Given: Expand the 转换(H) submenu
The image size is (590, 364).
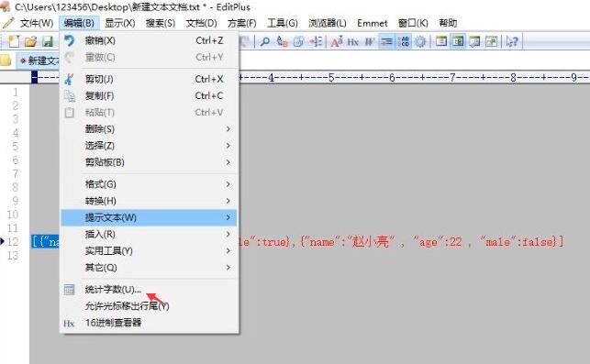Looking at the screenshot, I should 150,201.
